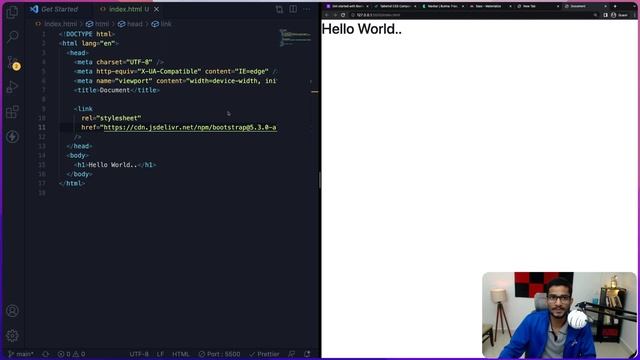Switch to the third browser tab
Image resolution: width=640 pixels, height=360 pixels.
tap(443, 7)
